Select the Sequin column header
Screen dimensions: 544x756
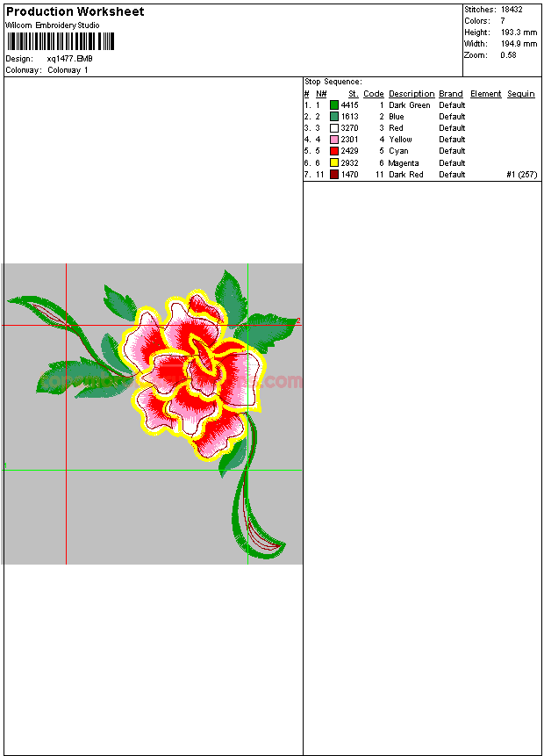(x=520, y=94)
